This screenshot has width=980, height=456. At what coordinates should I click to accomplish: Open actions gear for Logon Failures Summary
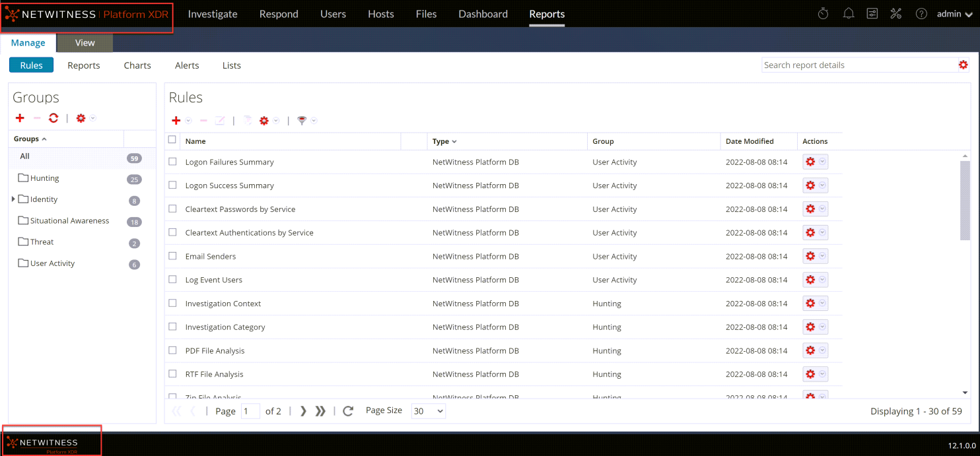pyautogui.click(x=812, y=162)
